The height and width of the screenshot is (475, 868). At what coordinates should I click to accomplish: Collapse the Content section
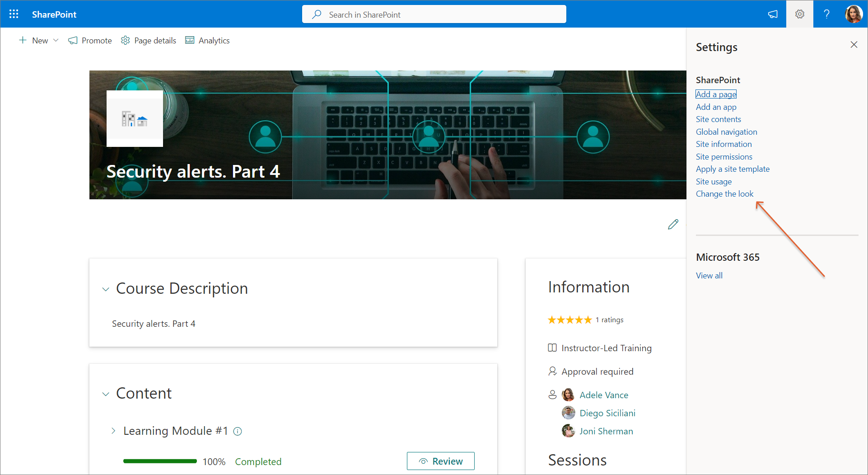point(106,394)
